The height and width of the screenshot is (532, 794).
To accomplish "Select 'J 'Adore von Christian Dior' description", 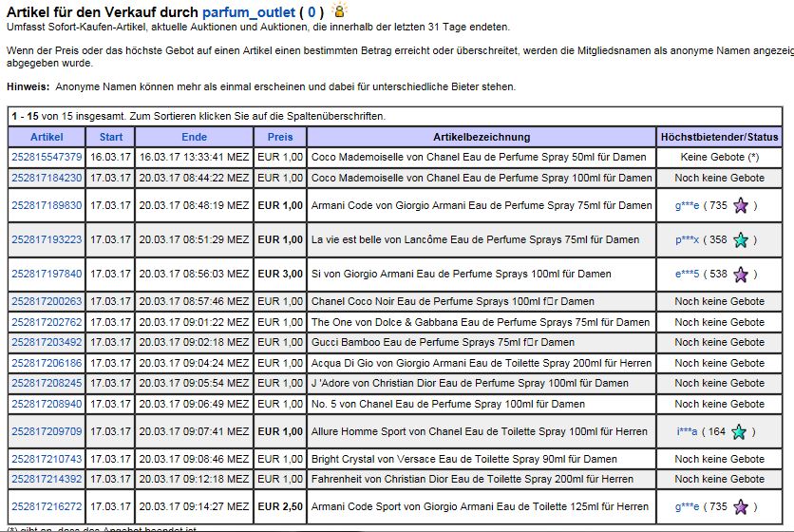I will [x=469, y=384].
